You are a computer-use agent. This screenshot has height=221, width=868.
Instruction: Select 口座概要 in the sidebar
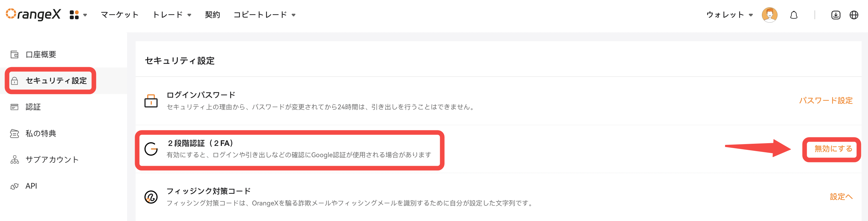pyautogui.click(x=41, y=54)
